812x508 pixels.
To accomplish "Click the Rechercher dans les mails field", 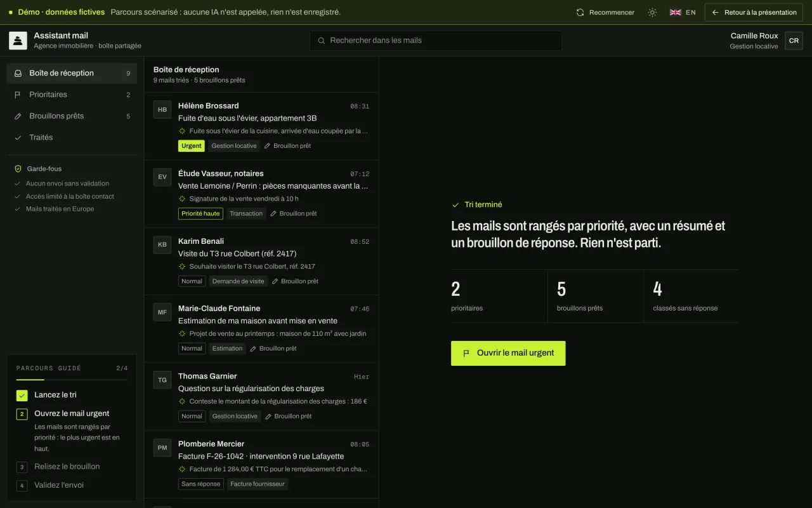I will pyautogui.click(x=436, y=41).
